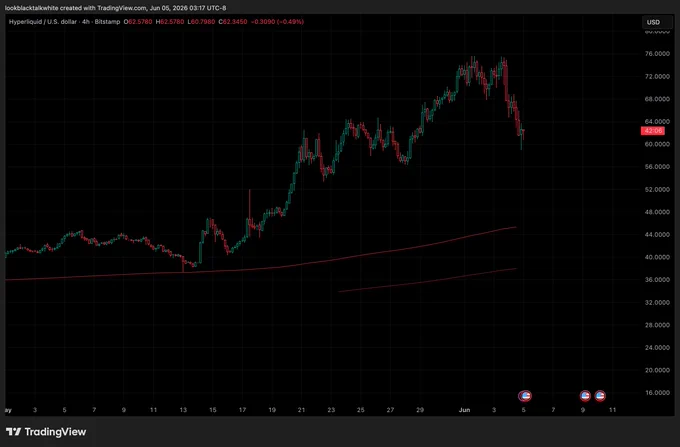Click the 21 date label on time axis

(x=301, y=410)
